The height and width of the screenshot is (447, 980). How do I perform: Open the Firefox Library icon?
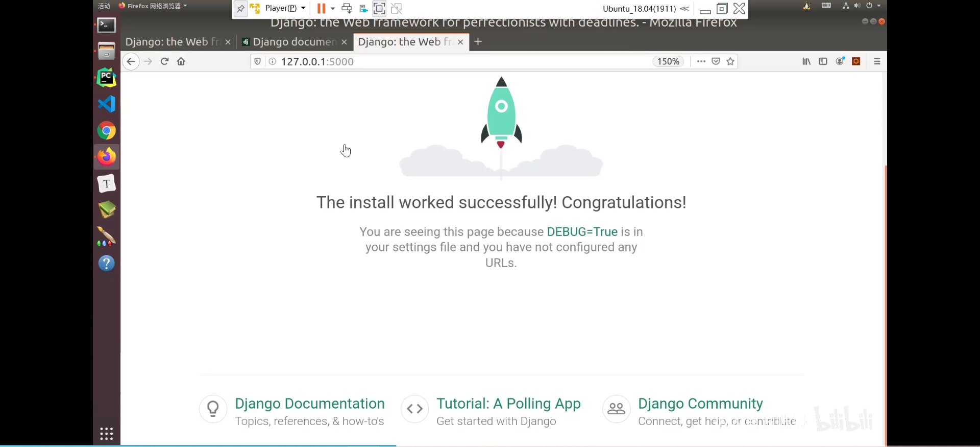[x=806, y=61]
